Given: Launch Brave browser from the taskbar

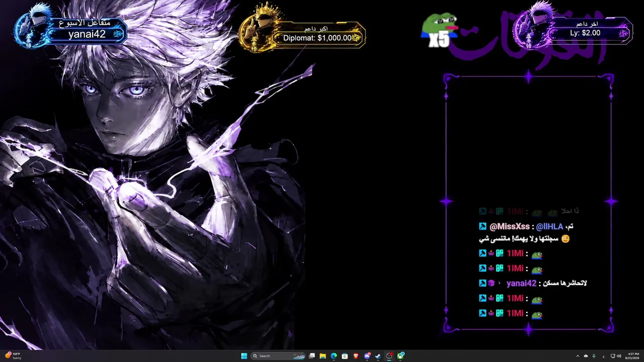Looking at the screenshot, I should tap(356, 356).
